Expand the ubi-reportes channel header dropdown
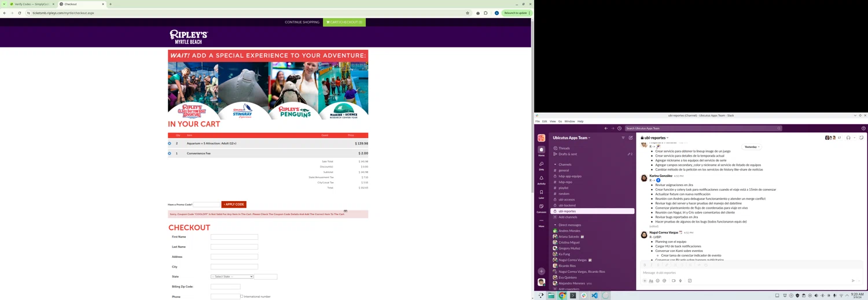 [x=654, y=138]
